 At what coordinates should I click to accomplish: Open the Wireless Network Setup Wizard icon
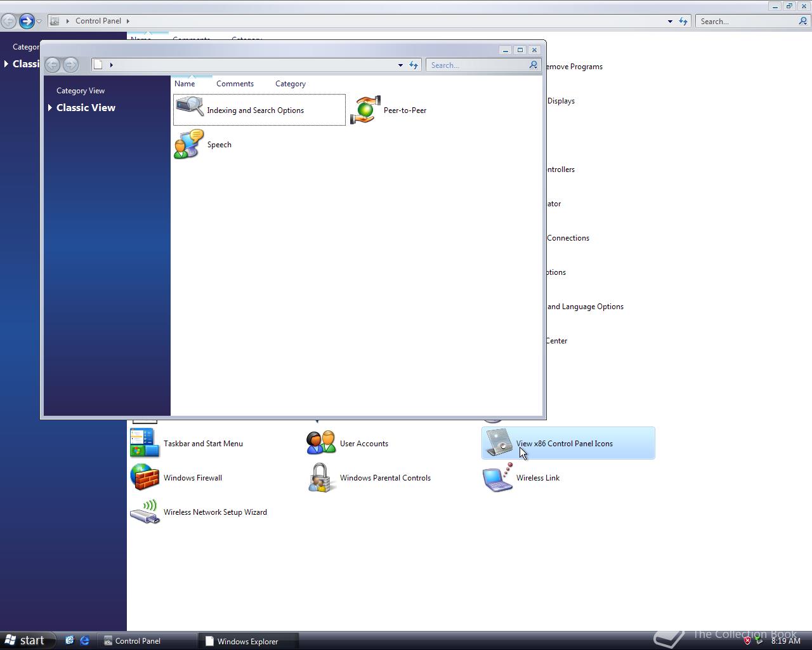145,512
